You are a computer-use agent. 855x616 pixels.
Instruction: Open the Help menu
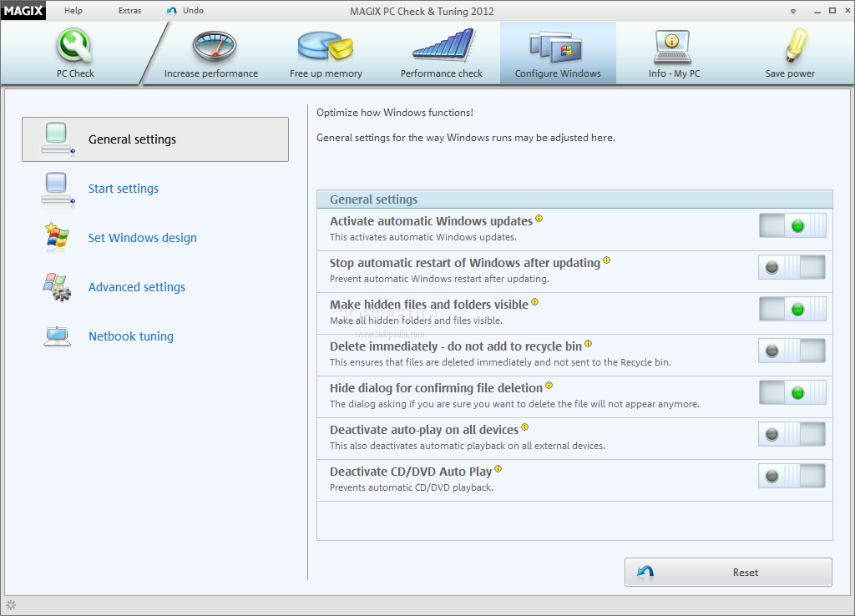point(73,10)
